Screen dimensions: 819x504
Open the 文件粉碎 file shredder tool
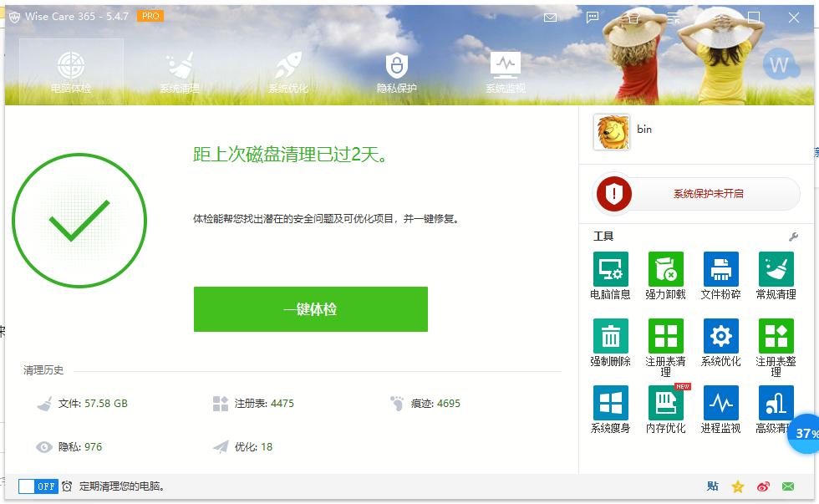coord(720,276)
